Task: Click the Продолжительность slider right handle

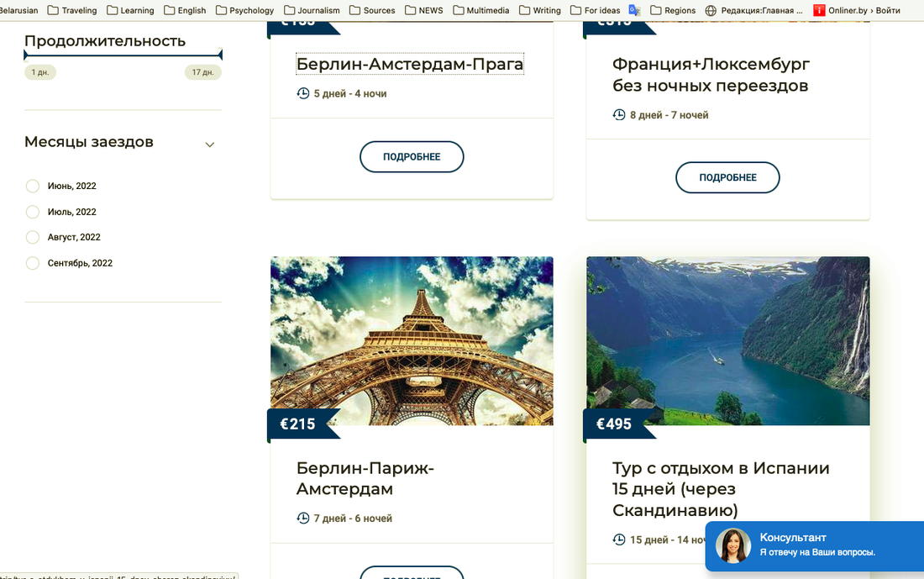Action: (x=220, y=55)
